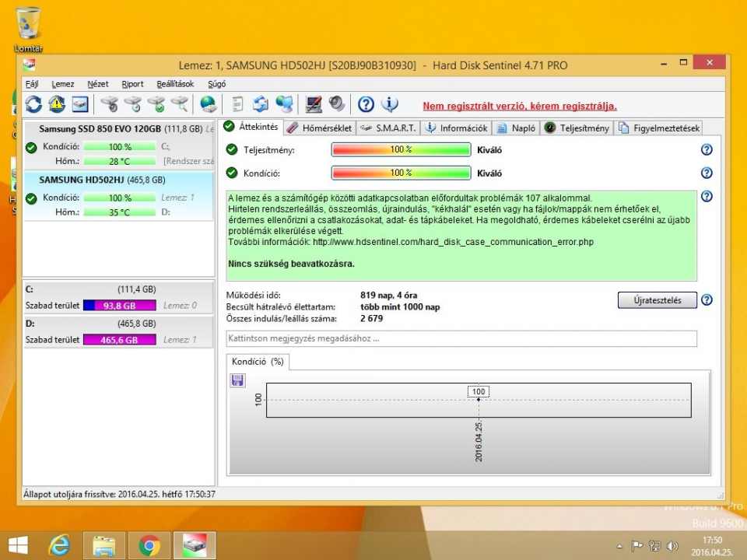Open the Lemez menu
This screenshot has width=747, height=560.
click(63, 84)
